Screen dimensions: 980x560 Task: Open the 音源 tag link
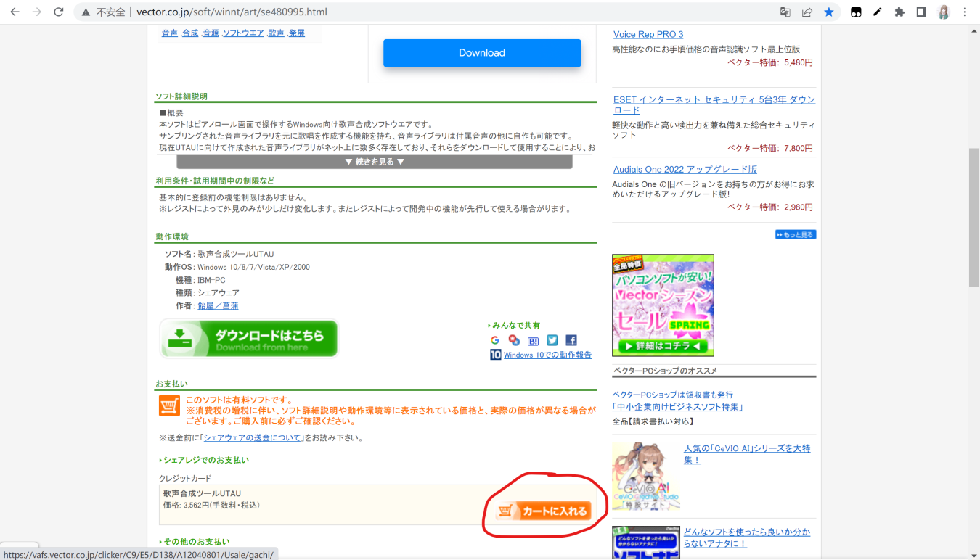pyautogui.click(x=211, y=33)
